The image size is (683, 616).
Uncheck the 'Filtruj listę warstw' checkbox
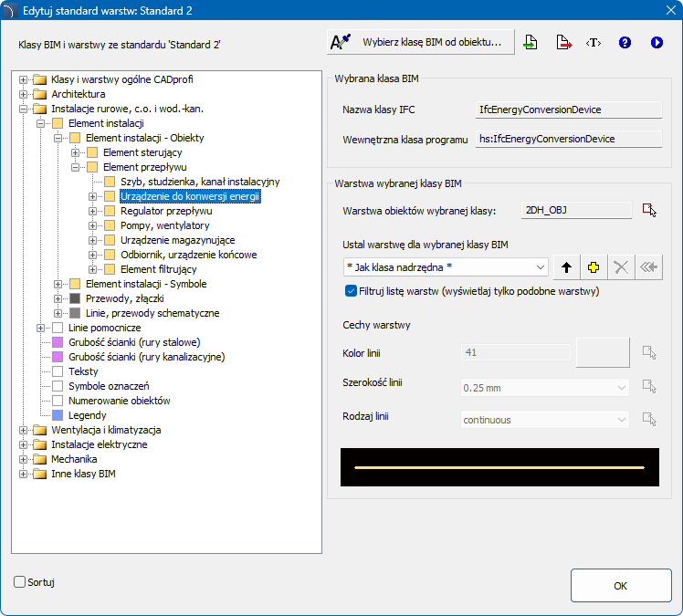[352, 291]
